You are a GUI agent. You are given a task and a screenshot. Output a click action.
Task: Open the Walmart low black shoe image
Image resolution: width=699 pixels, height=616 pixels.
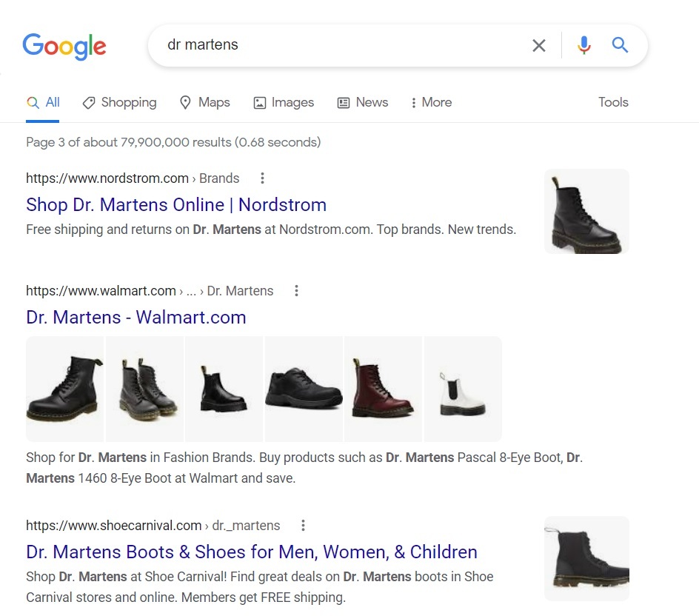click(304, 389)
